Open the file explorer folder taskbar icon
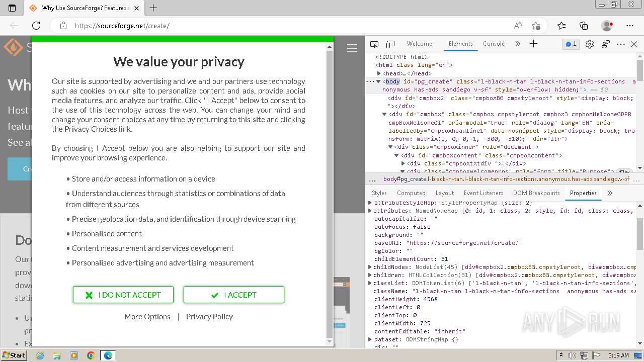Image resolution: width=644 pixels, height=362 pixels. pyautogui.click(x=57, y=355)
